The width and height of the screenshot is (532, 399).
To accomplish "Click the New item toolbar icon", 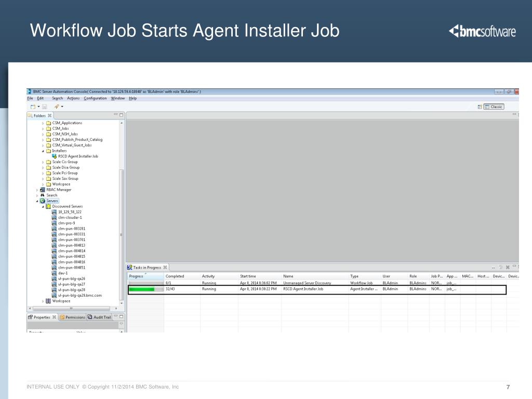I will pos(33,107).
